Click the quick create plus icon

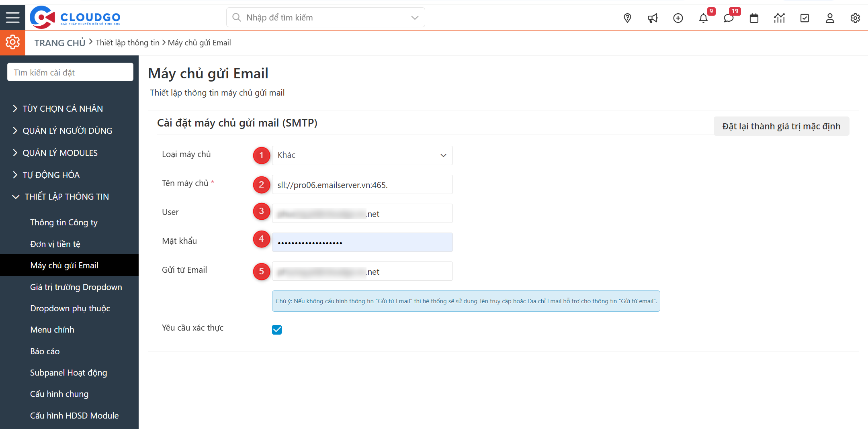[x=678, y=18]
